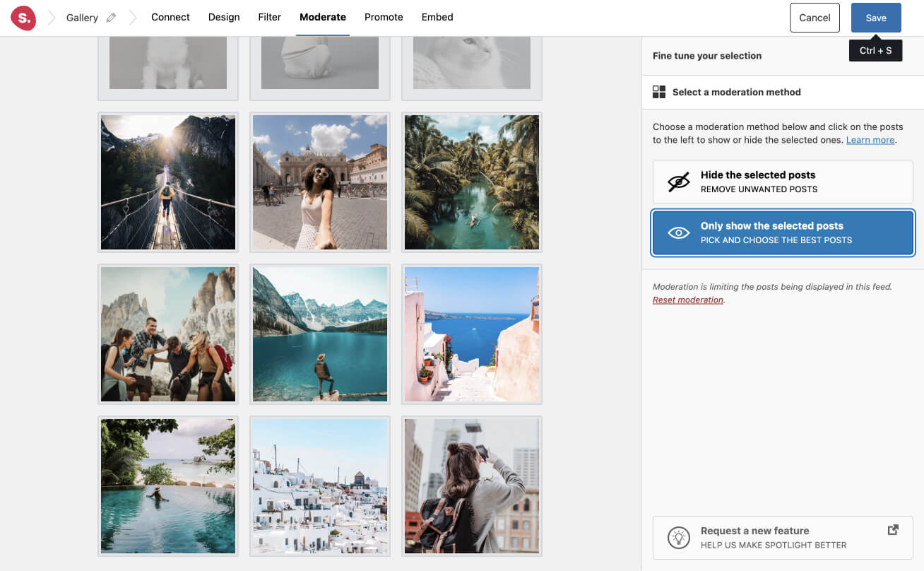Edit the Gallery name with pencil icon

(x=111, y=18)
